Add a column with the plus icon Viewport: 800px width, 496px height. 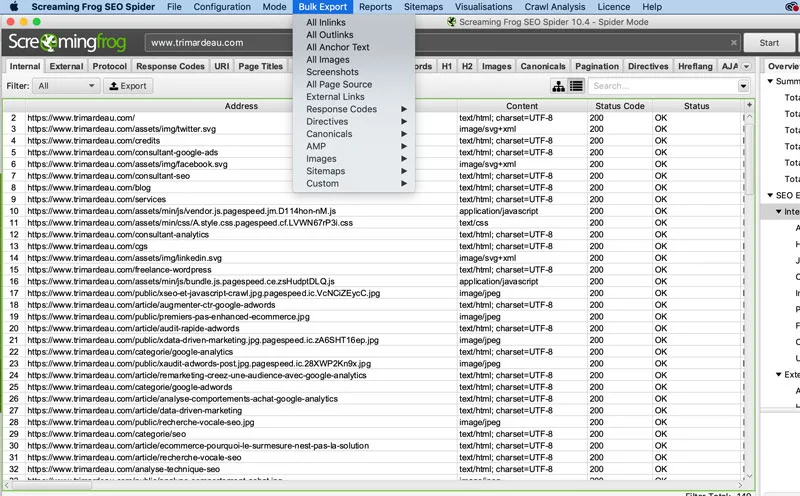pos(749,105)
